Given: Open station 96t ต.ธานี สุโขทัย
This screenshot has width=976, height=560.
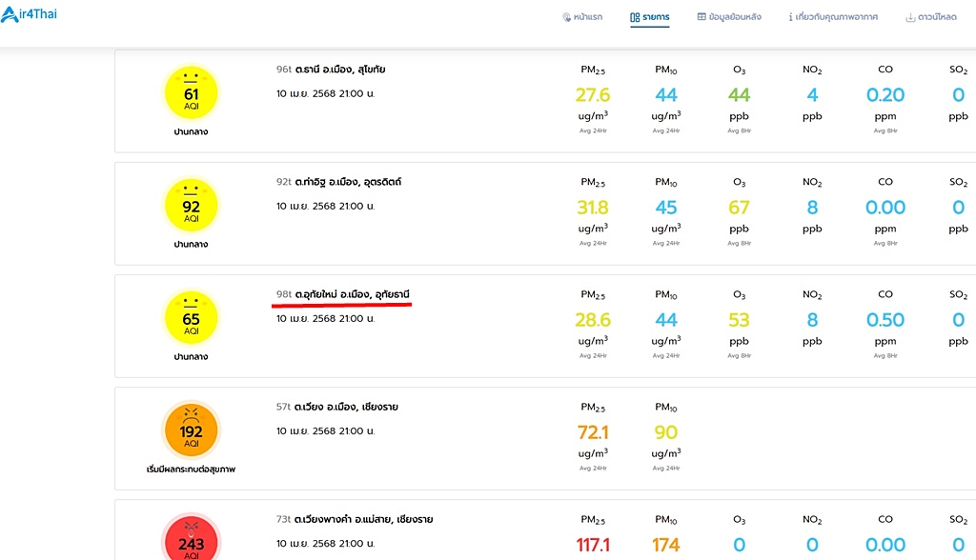Looking at the screenshot, I should pyautogui.click(x=331, y=70).
